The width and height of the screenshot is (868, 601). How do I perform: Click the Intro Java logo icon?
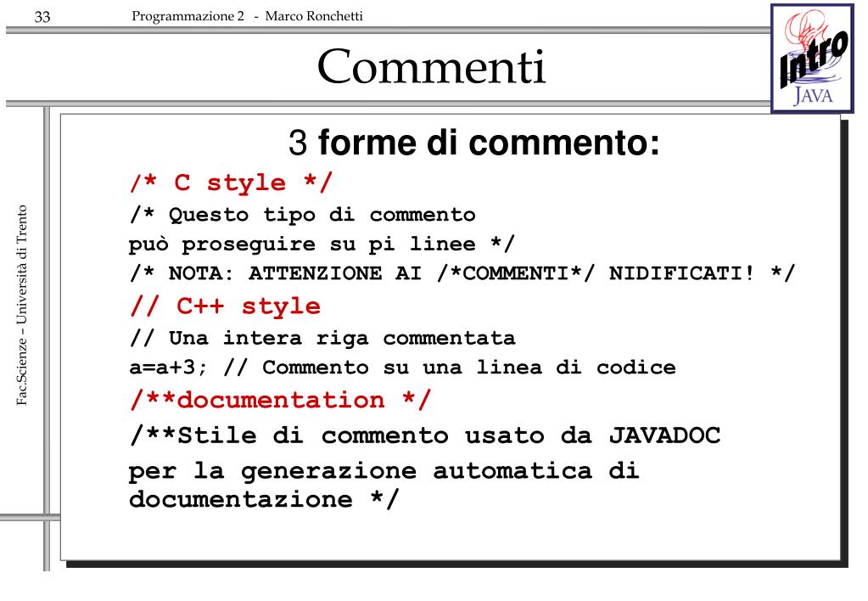pyautogui.click(x=812, y=59)
